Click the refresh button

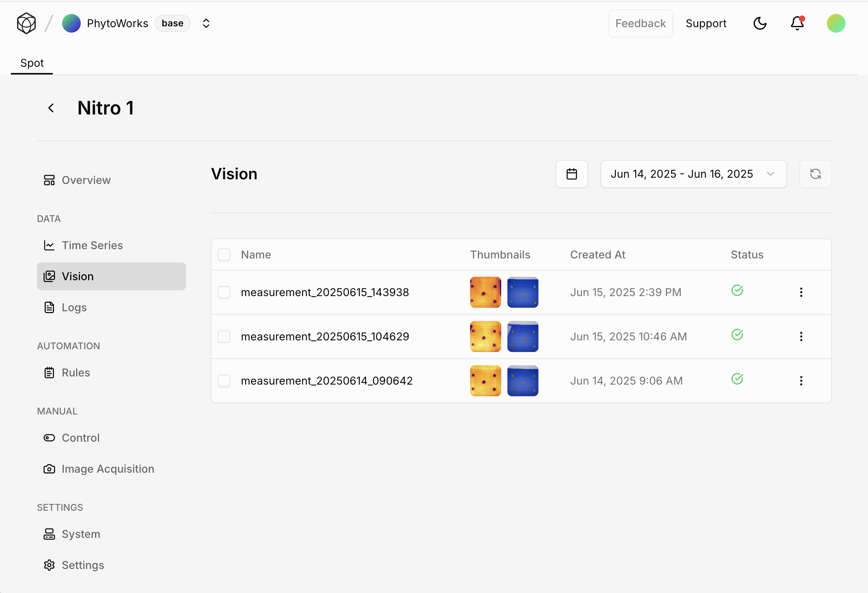[816, 174]
